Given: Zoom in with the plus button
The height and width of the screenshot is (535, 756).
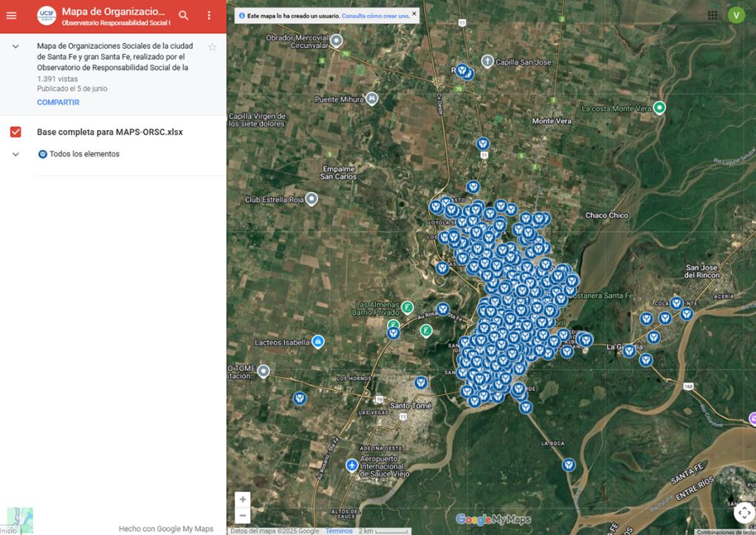Looking at the screenshot, I should [242, 500].
